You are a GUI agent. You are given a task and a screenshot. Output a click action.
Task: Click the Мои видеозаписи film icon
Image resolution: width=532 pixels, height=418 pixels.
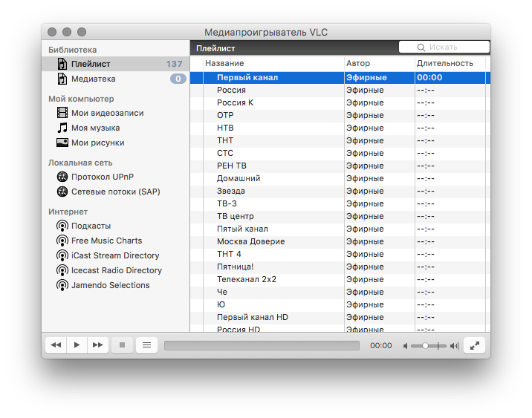coord(62,113)
